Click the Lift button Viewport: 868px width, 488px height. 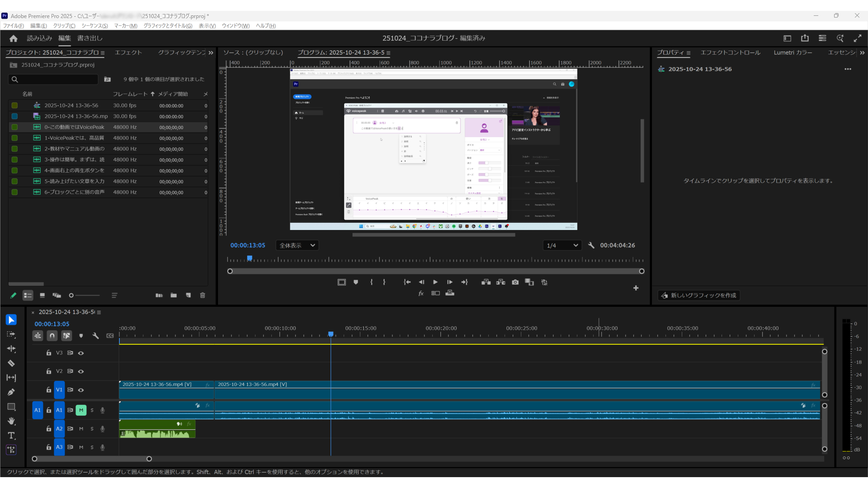coord(486,282)
